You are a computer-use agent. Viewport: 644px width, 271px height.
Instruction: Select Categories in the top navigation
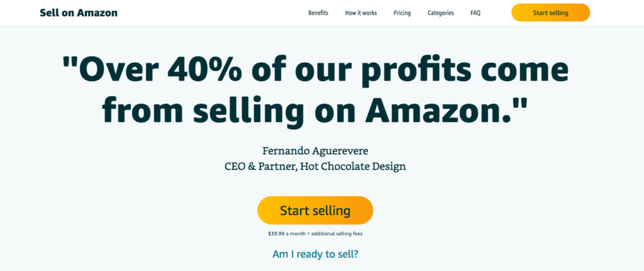click(x=441, y=13)
